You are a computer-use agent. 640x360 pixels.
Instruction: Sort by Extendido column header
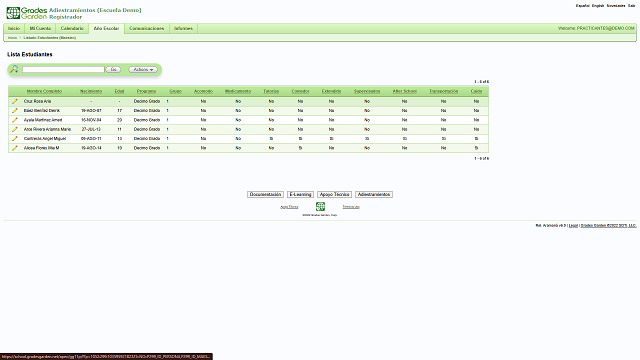point(331,91)
